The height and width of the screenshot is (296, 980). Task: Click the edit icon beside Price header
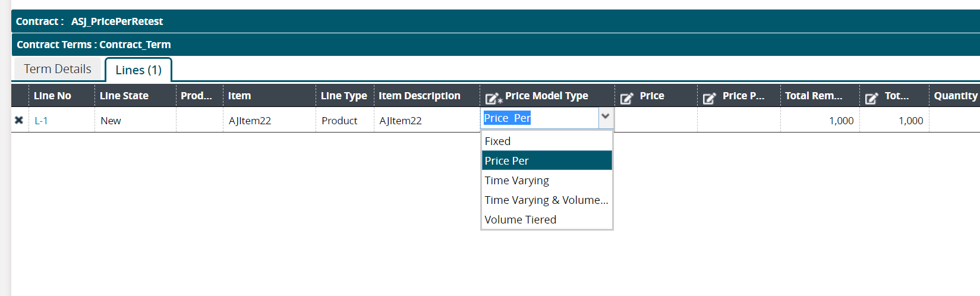click(626, 98)
